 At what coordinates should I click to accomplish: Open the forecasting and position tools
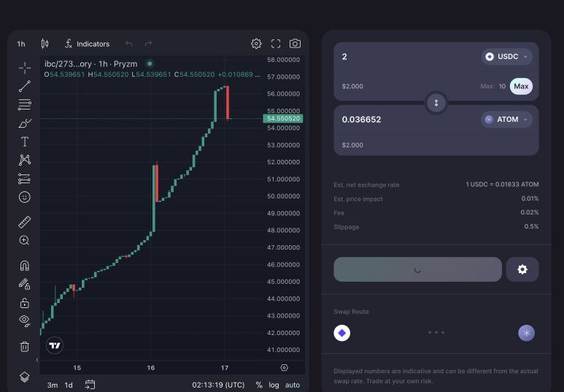pos(25,179)
